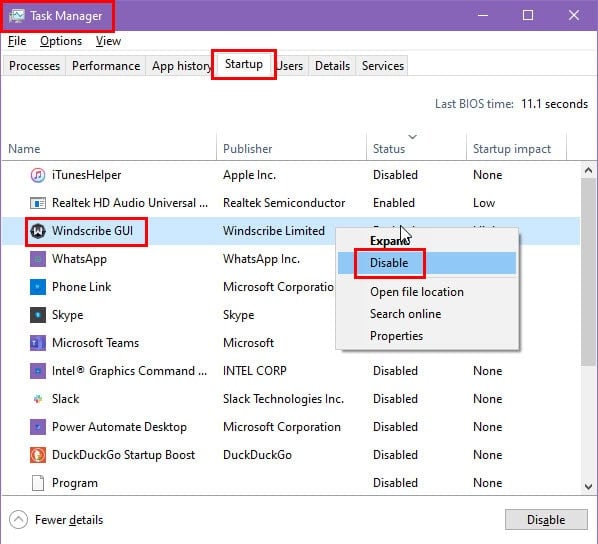Click the Slack Technologies Inc. cell
This screenshot has height=544, width=598.
pyautogui.click(x=283, y=399)
